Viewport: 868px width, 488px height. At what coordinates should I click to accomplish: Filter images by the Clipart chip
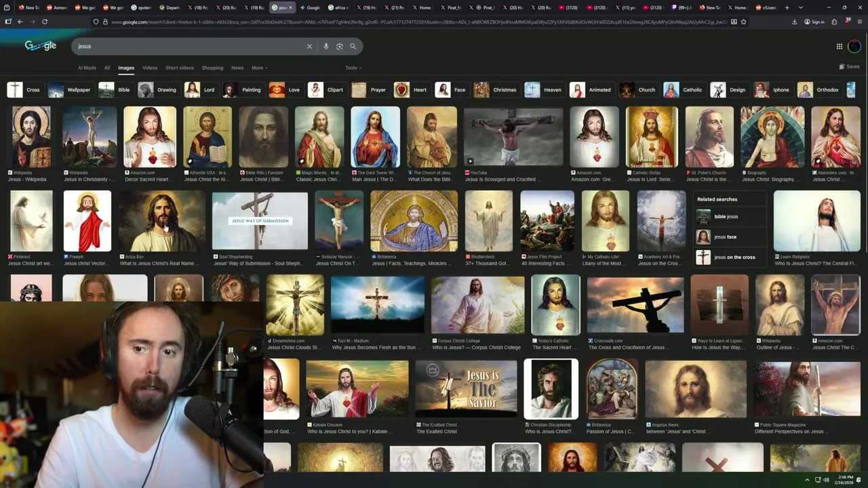pos(327,89)
